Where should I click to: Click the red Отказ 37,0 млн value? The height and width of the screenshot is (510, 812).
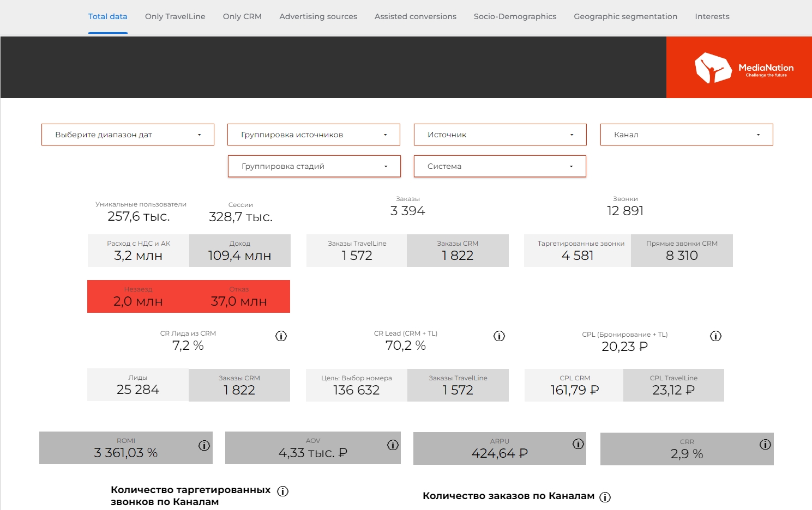pyautogui.click(x=239, y=301)
